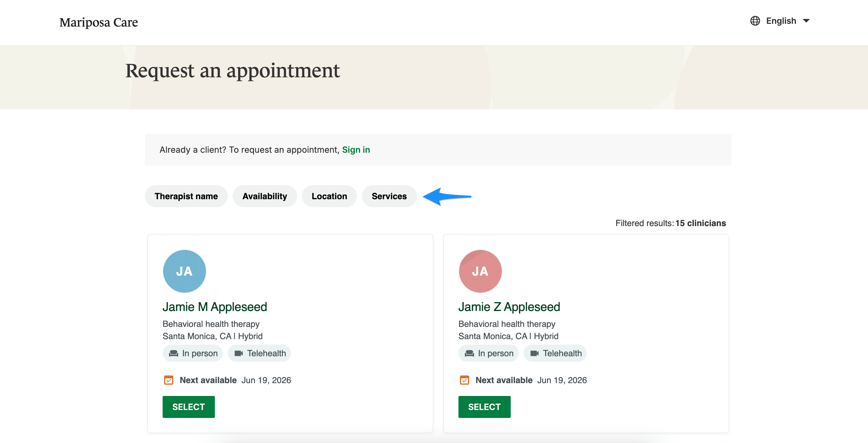Open the Services filter pill

389,196
